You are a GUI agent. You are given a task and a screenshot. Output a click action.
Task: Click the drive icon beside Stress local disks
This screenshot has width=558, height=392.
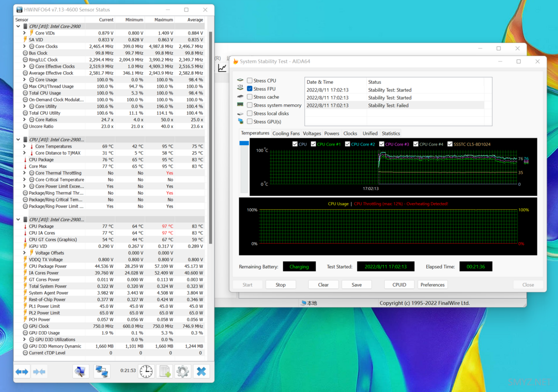[241, 114]
